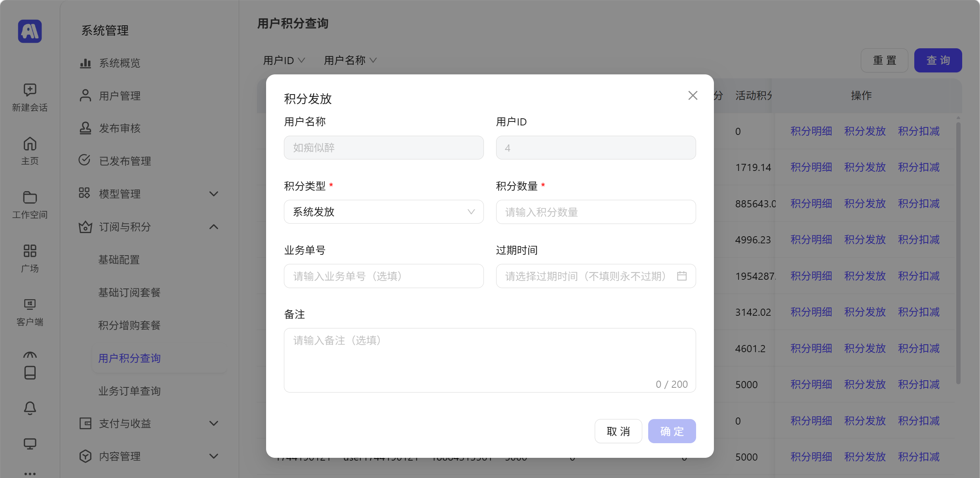
Task: Click the 重置 button
Action: coord(884,60)
